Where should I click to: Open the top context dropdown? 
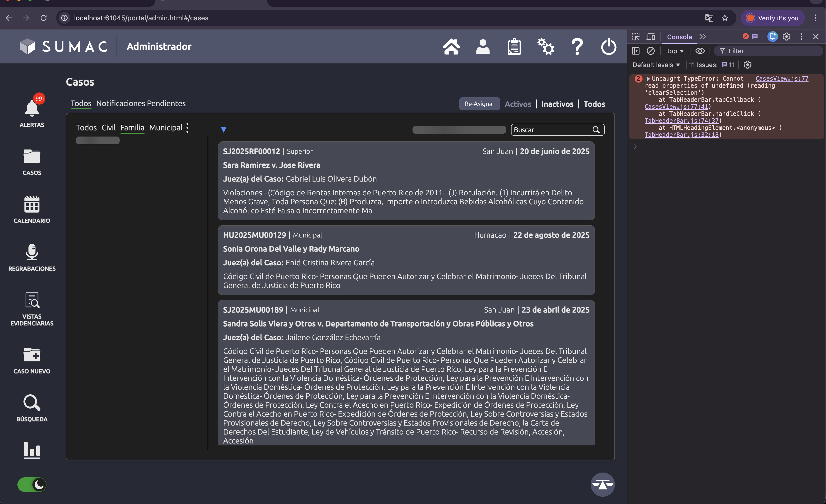click(675, 51)
